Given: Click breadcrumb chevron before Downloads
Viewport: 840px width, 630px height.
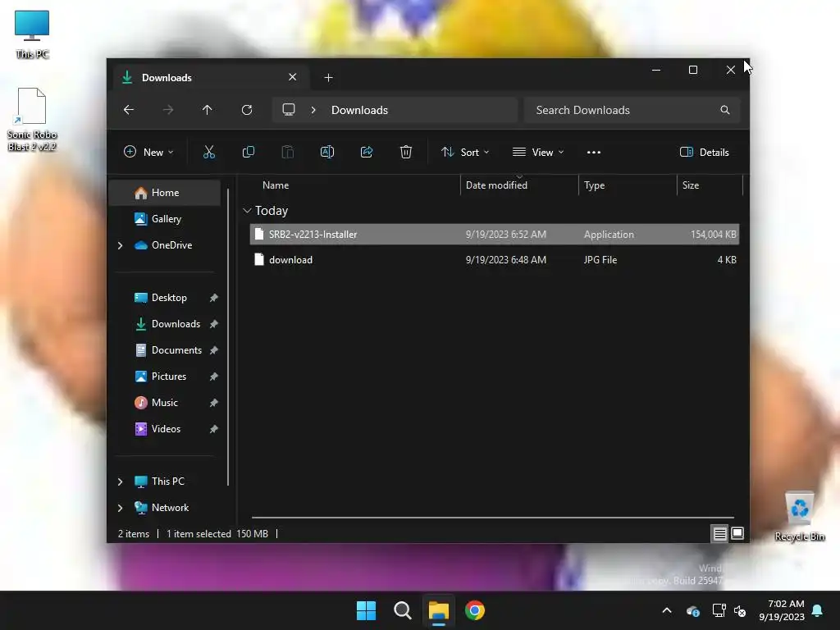Looking at the screenshot, I should pos(313,110).
